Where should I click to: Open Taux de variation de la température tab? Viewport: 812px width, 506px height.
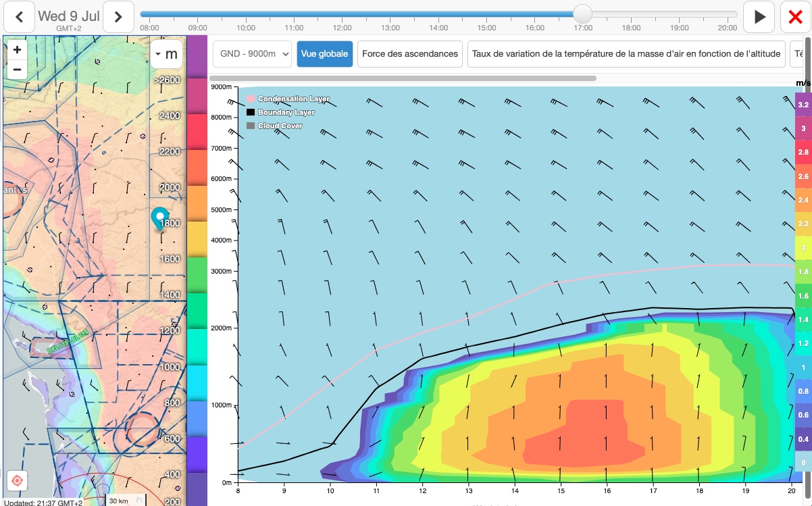pyautogui.click(x=626, y=54)
